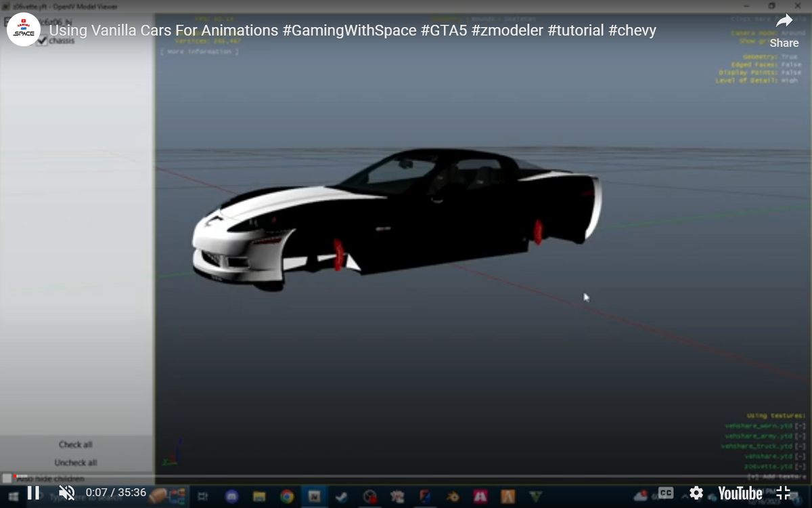Pause the YouTube video
The width and height of the screenshot is (812, 508).
point(33,493)
